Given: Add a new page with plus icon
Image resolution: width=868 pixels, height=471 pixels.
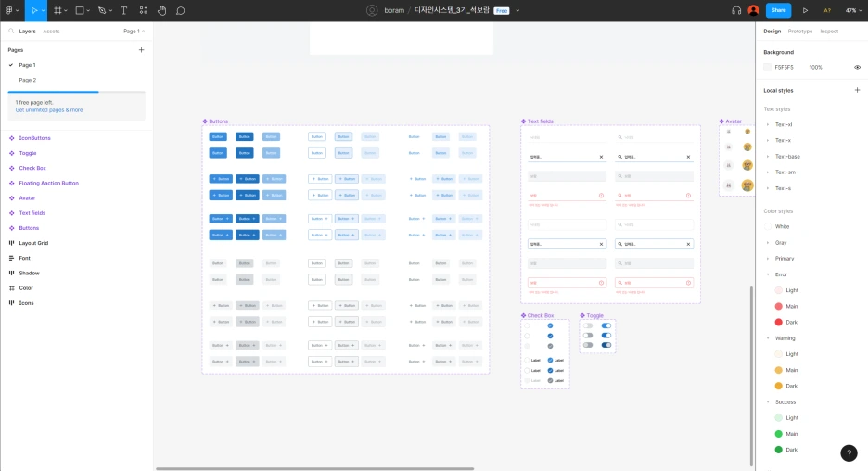Looking at the screenshot, I should point(141,50).
